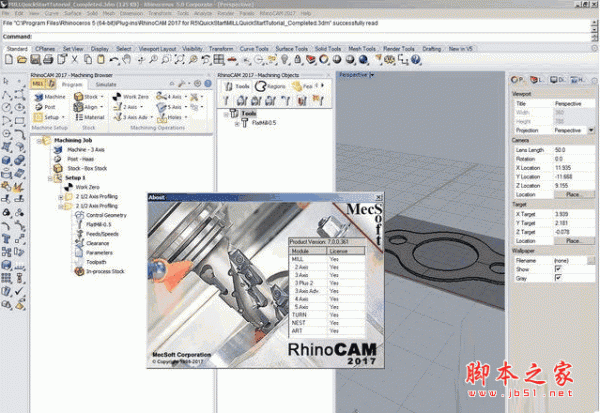Open the Mesh Tools toolbar tab

point(362,49)
